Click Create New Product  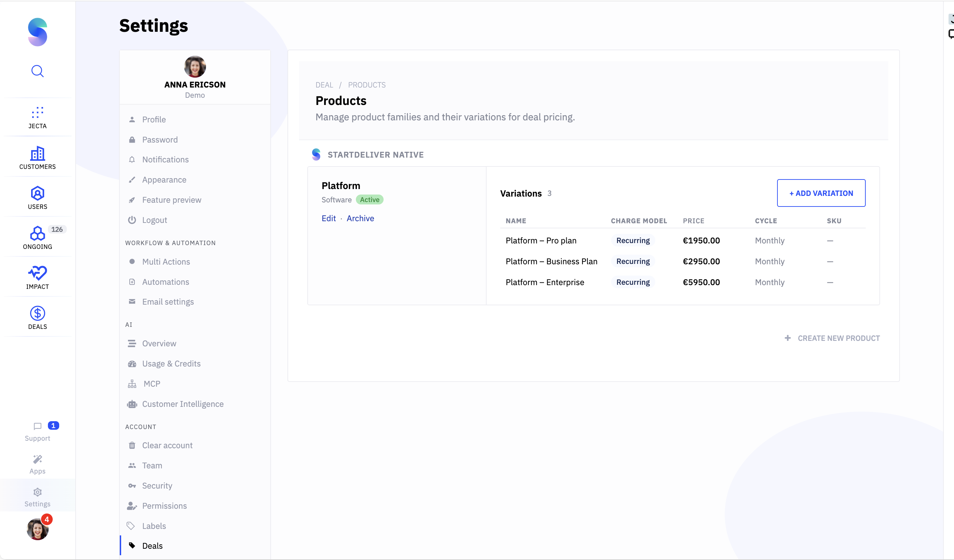click(x=832, y=338)
